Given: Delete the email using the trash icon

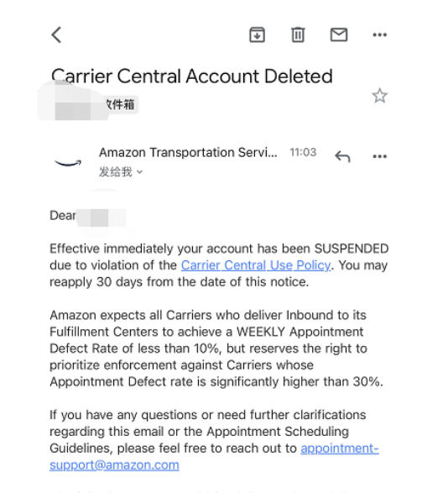Looking at the screenshot, I should [x=298, y=34].
